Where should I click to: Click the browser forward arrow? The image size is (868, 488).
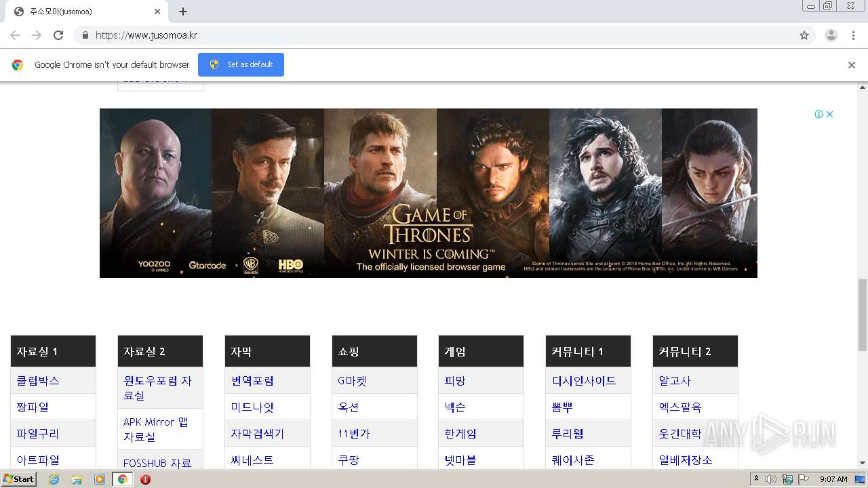click(37, 35)
